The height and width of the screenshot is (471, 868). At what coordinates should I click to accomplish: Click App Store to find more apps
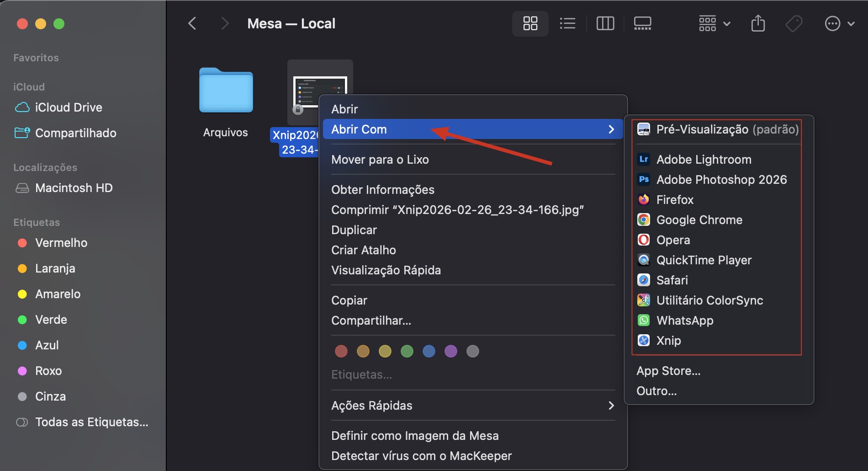(668, 370)
